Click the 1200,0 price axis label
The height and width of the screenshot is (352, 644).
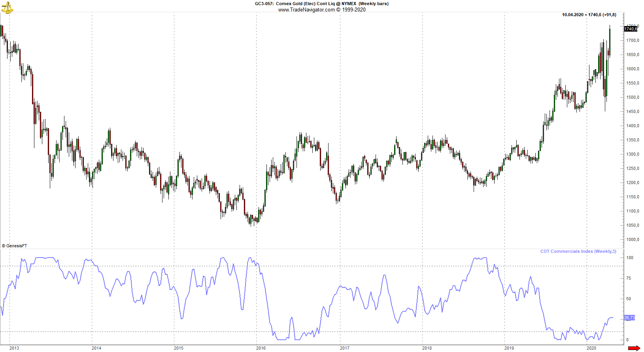(x=633, y=183)
